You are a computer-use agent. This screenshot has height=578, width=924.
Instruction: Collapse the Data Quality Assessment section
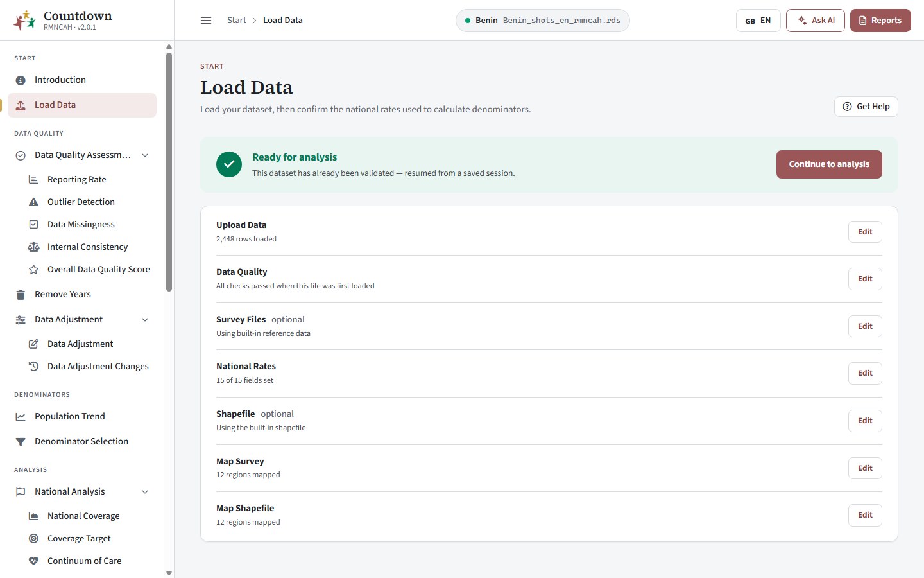[145, 155]
